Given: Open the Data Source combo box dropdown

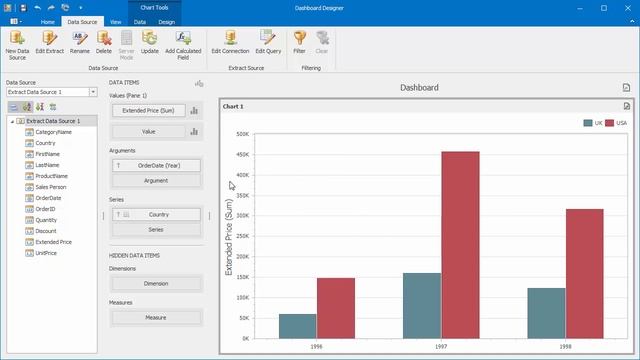Looking at the screenshot, I should [93, 92].
